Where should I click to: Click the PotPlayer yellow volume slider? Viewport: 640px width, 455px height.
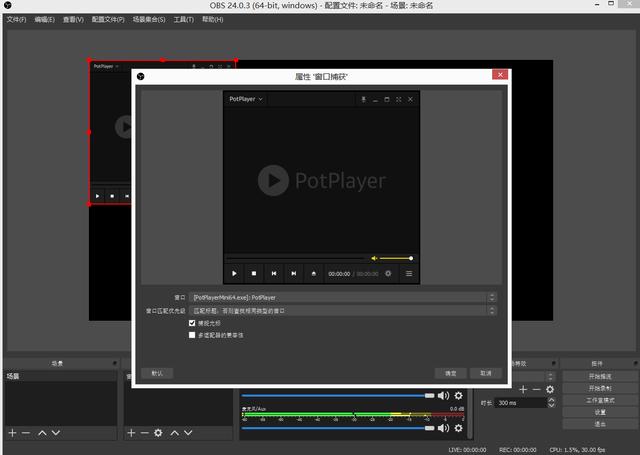(392, 258)
